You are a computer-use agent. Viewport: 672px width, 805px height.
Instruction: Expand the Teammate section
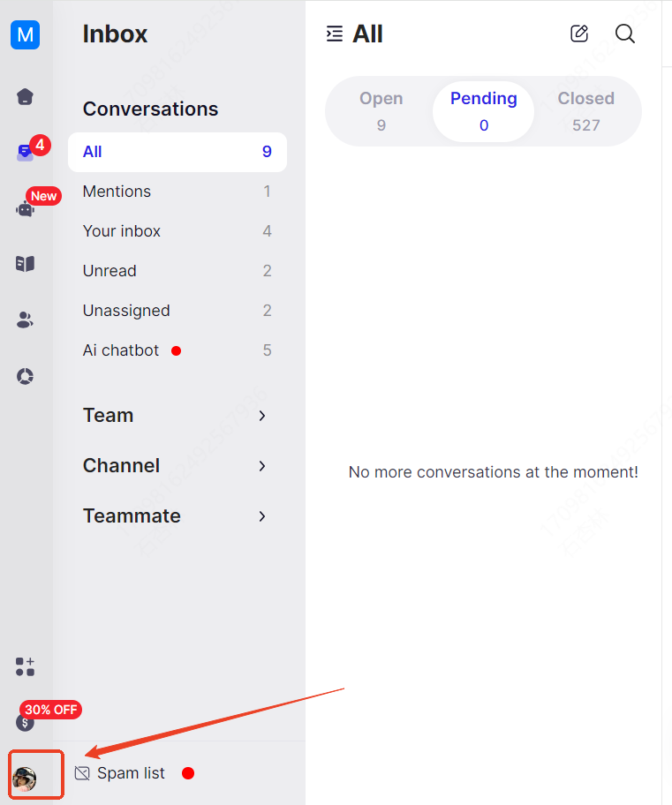(177, 516)
